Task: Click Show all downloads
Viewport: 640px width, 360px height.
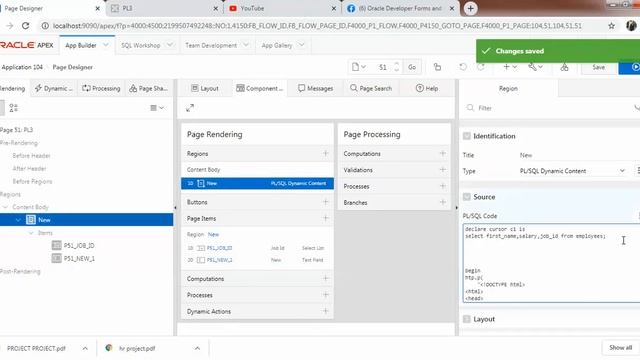Action: (x=620, y=348)
